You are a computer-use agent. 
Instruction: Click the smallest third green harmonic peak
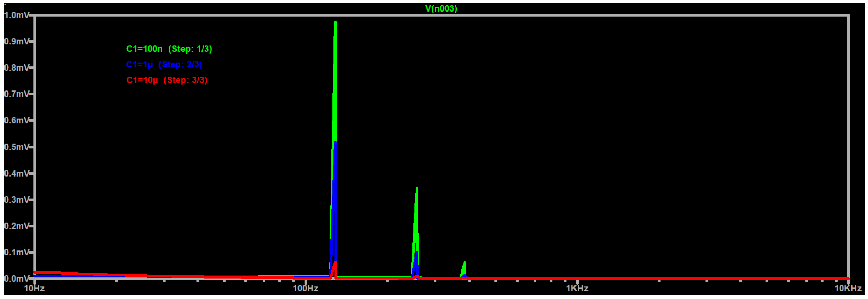(x=464, y=263)
